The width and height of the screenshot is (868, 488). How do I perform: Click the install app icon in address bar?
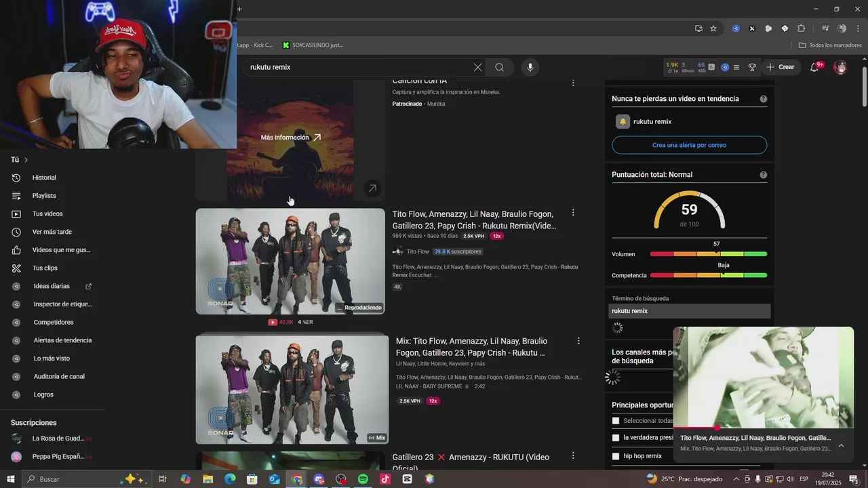tap(698, 28)
